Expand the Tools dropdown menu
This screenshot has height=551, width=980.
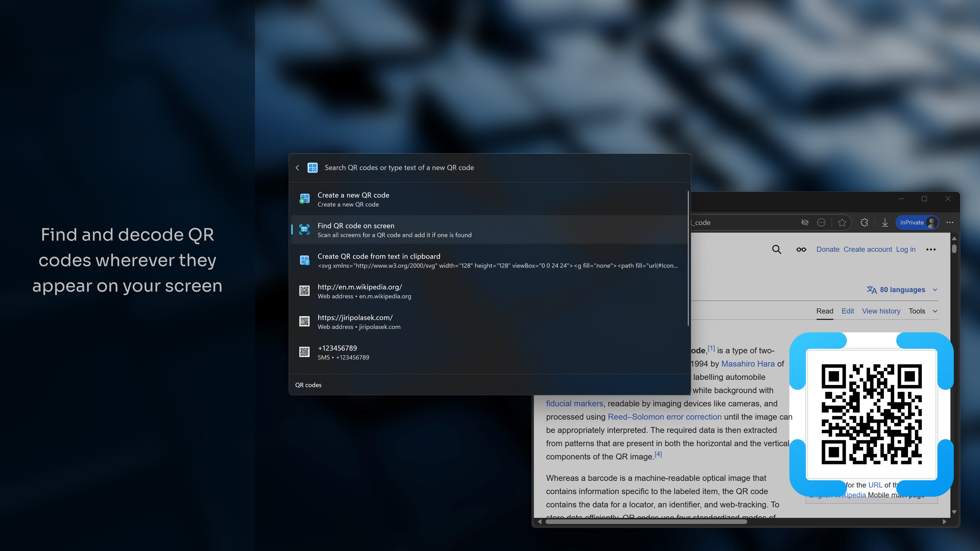tap(923, 311)
